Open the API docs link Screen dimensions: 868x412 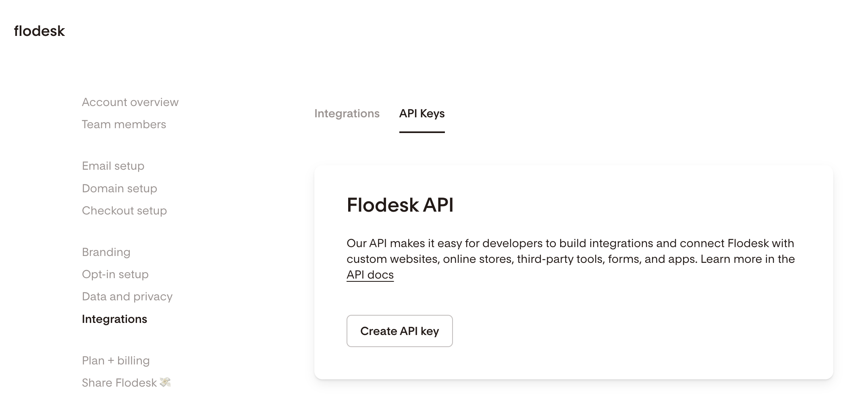(370, 275)
